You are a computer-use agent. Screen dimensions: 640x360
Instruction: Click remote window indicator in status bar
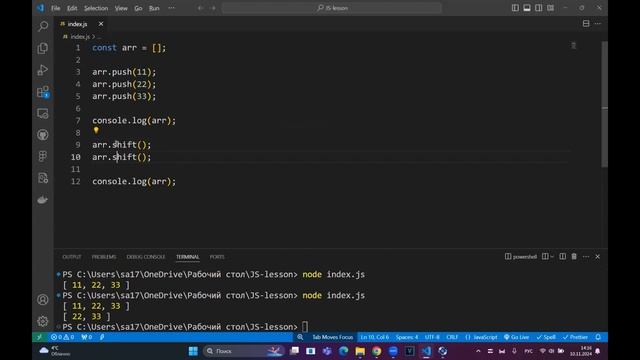(x=40, y=337)
